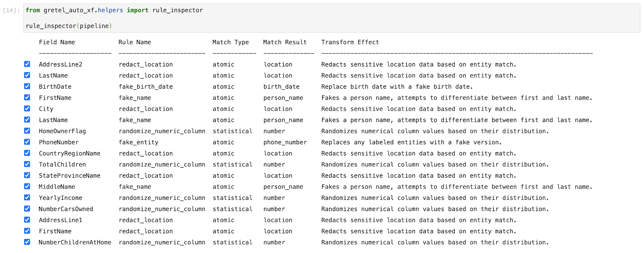
Task: Click the cell execution prompt [14]
Action: tap(11, 10)
